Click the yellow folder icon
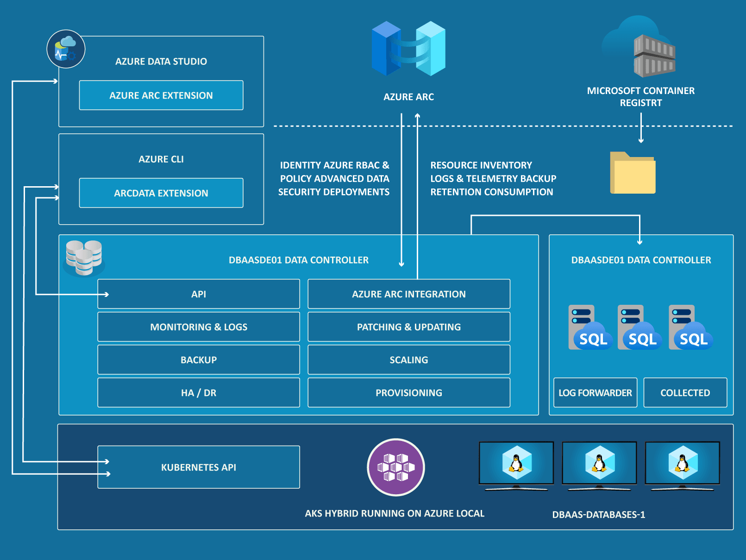 click(x=633, y=173)
